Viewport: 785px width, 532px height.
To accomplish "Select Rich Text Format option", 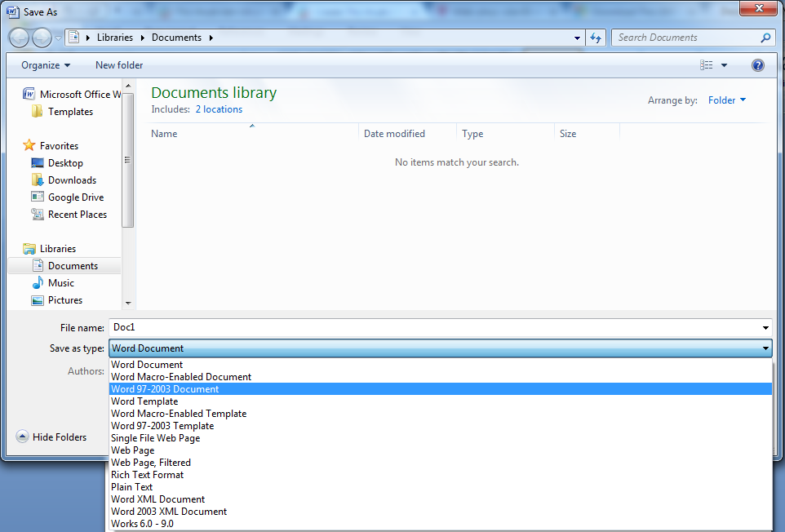I will pos(148,475).
